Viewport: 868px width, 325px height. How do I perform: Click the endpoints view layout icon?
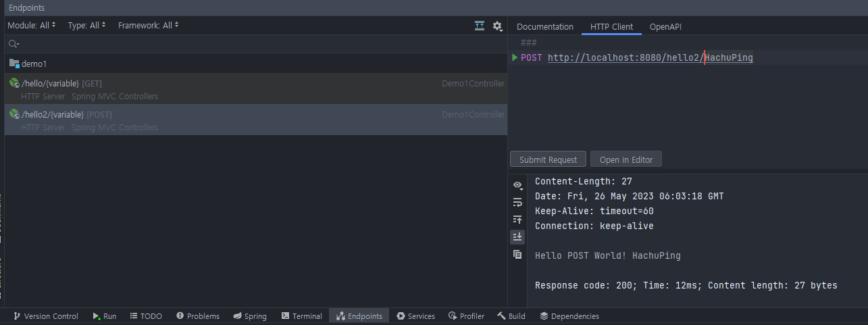tap(480, 26)
